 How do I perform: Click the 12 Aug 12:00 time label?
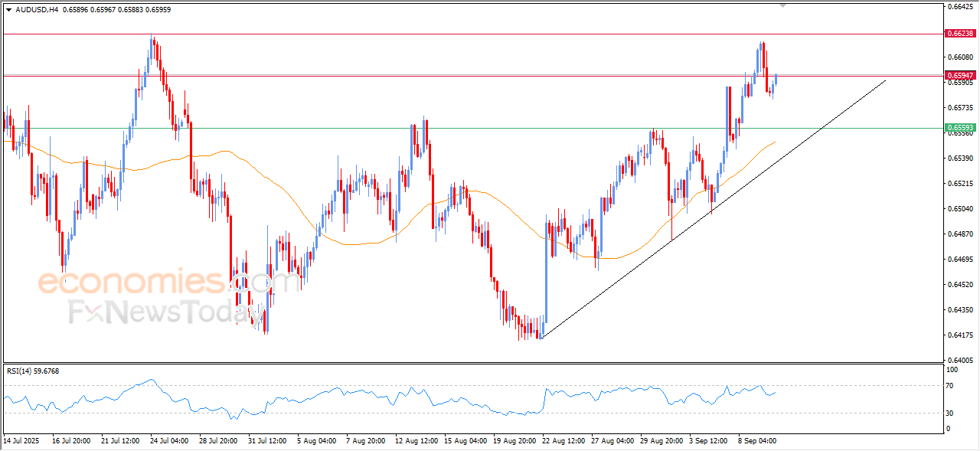pyautogui.click(x=416, y=441)
